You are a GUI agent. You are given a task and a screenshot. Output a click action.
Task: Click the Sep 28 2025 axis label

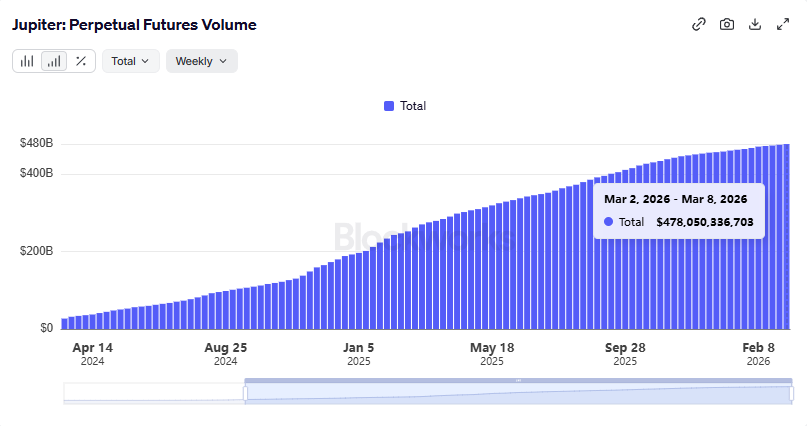coord(625,354)
